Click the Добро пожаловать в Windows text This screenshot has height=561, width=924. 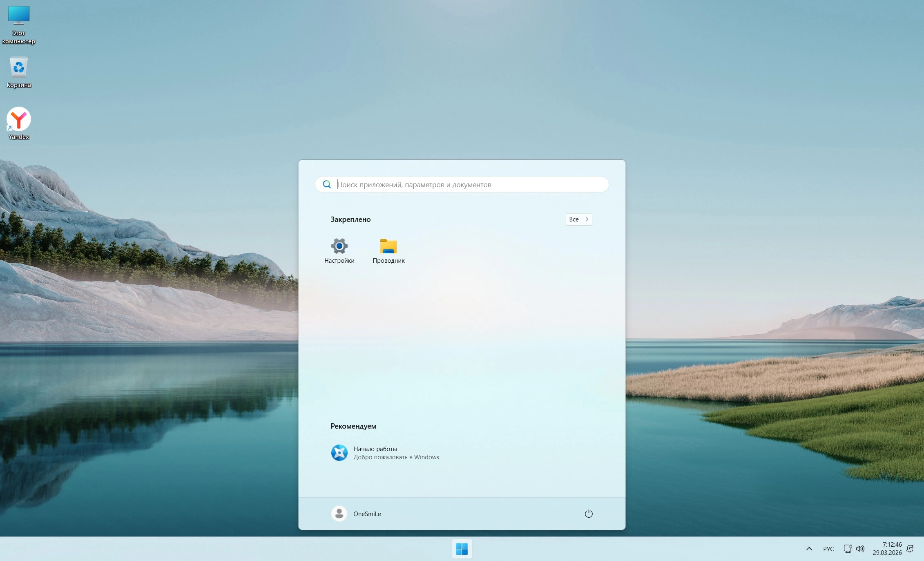396,457
